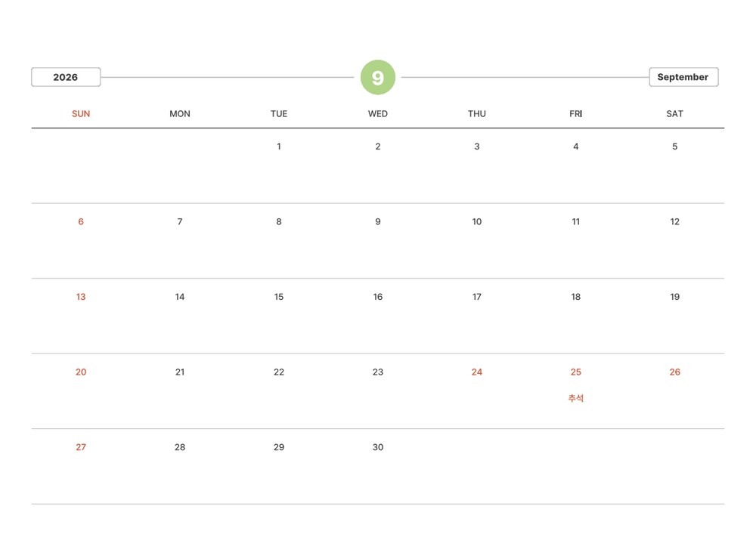
Task: Select date 5 on Saturday
Action: coord(674,147)
